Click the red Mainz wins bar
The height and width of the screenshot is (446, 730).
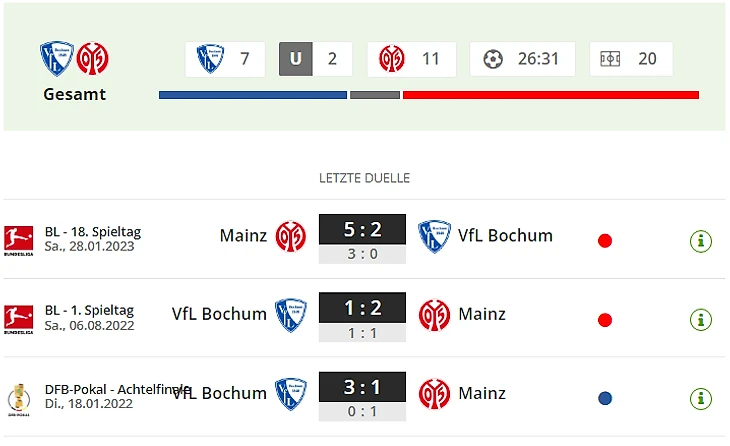[x=550, y=95]
